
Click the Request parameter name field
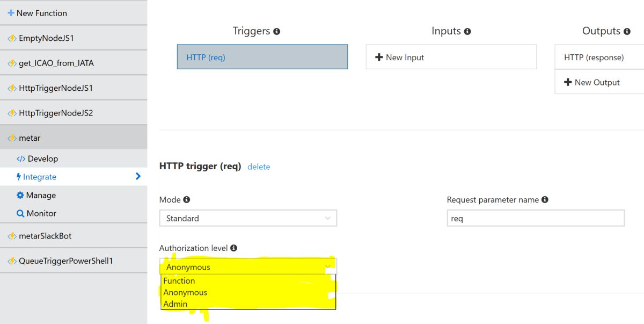coord(536,218)
